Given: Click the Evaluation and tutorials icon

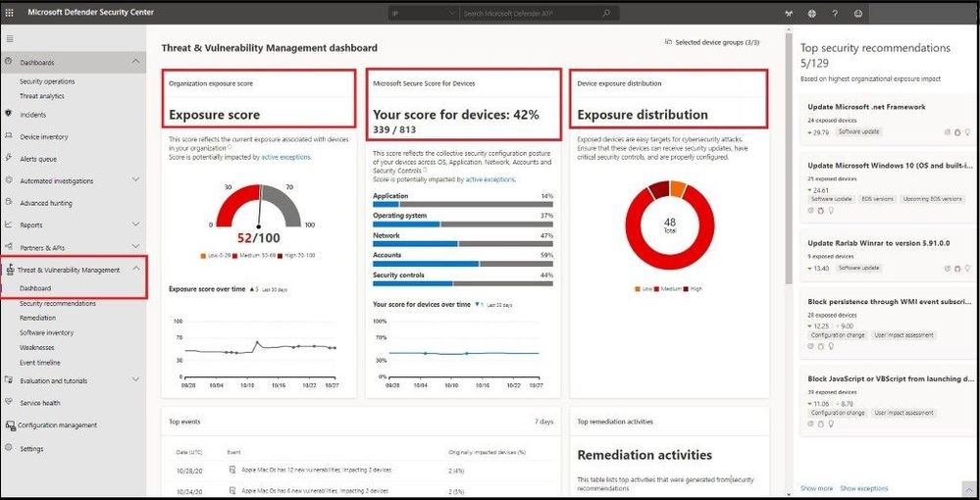Looking at the screenshot, I should point(9,380).
